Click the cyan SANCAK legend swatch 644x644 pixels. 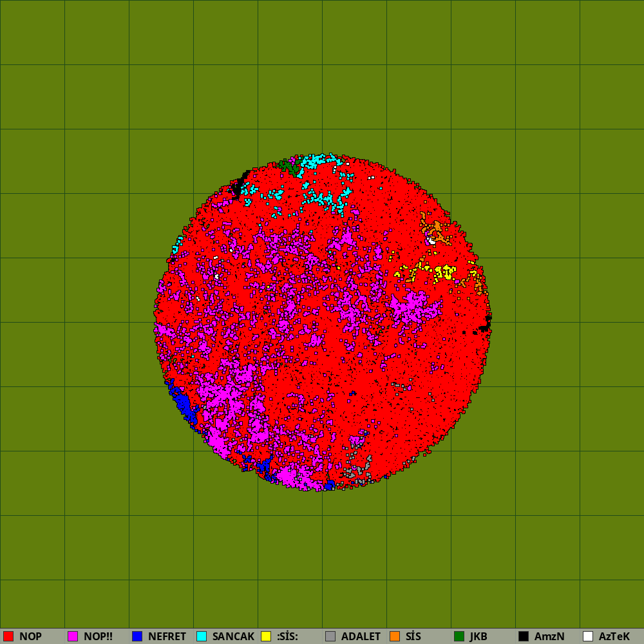[202, 636]
